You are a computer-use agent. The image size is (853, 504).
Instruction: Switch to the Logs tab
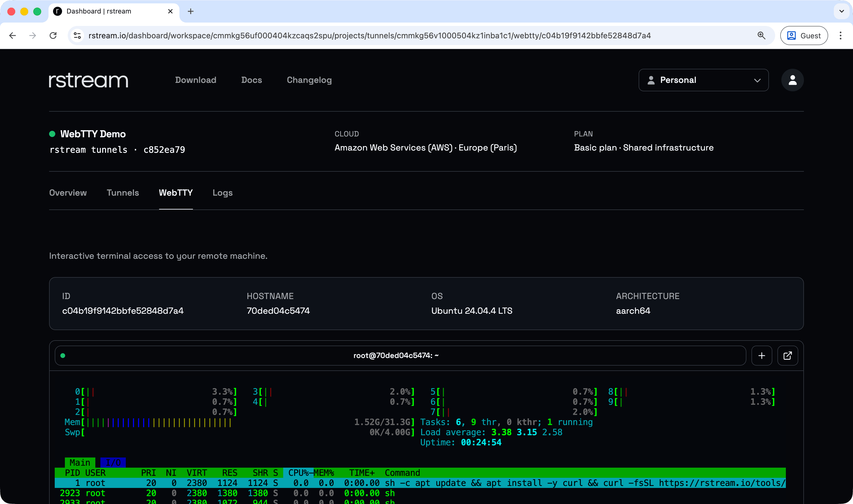[222, 193]
